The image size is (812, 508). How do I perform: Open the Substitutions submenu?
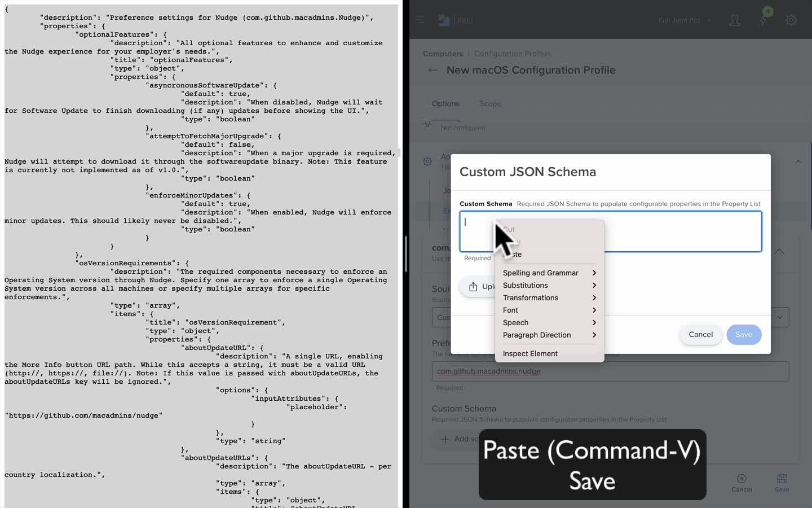pyautogui.click(x=549, y=285)
